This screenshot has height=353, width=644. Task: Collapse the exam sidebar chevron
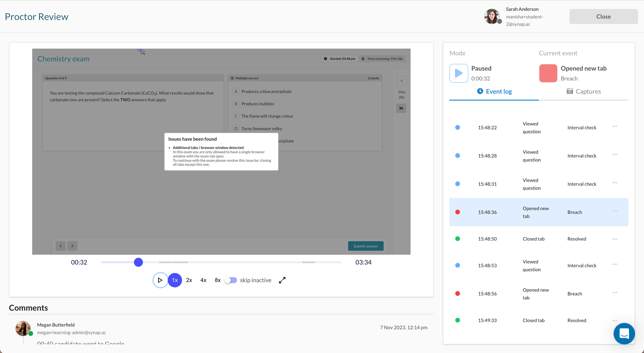pos(402,81)
